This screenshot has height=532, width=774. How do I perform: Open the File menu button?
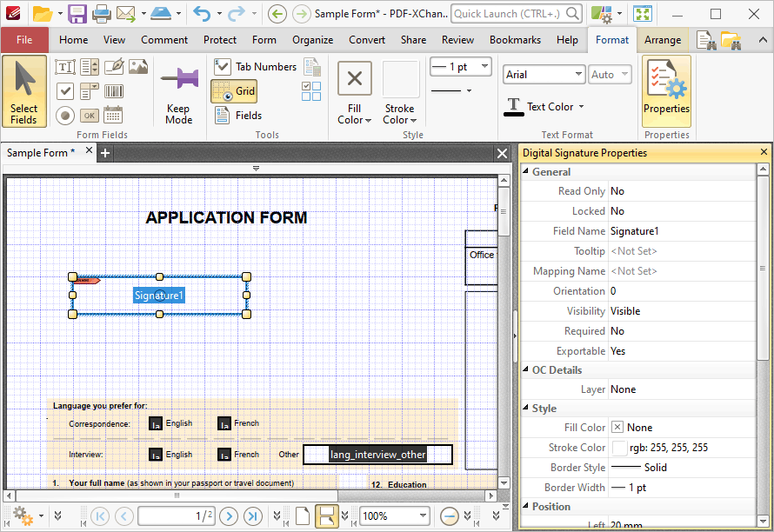[x=24, y=40]
